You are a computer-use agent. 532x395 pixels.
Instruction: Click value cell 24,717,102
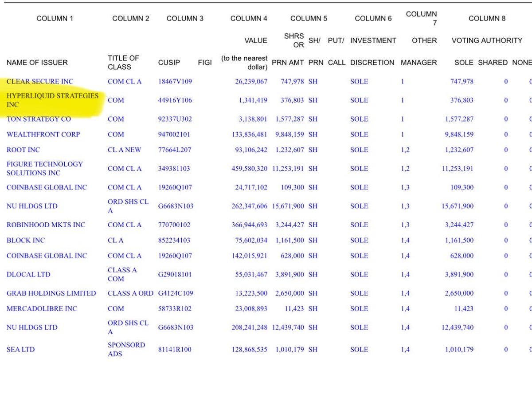(251, 188)
